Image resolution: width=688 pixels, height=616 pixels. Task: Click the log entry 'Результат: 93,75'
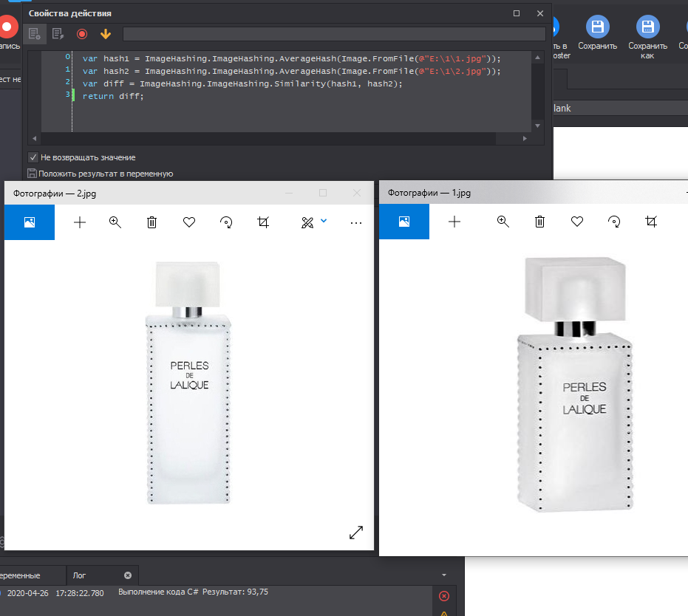click(x=235, y=592)
